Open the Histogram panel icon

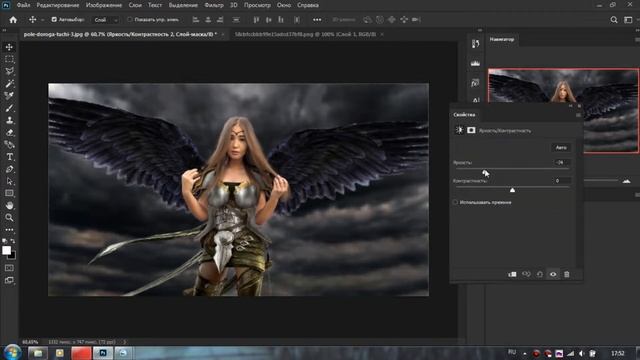[475, 63]
